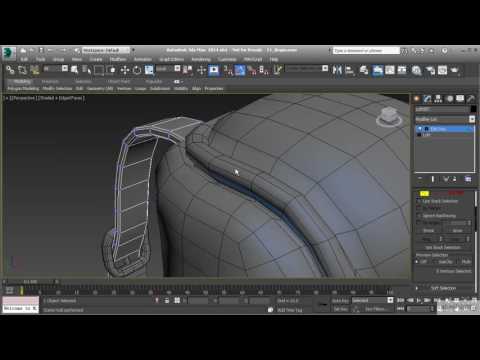
Task: Switch to the Freeform ribbon tab
Action: point(50,81)
